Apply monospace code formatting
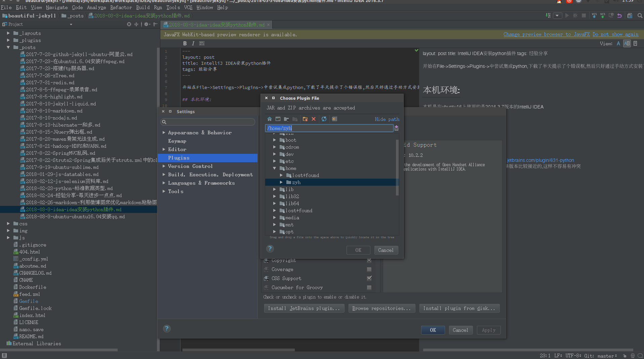Screen dimensions: 644x359 click(x=202, y=43)
